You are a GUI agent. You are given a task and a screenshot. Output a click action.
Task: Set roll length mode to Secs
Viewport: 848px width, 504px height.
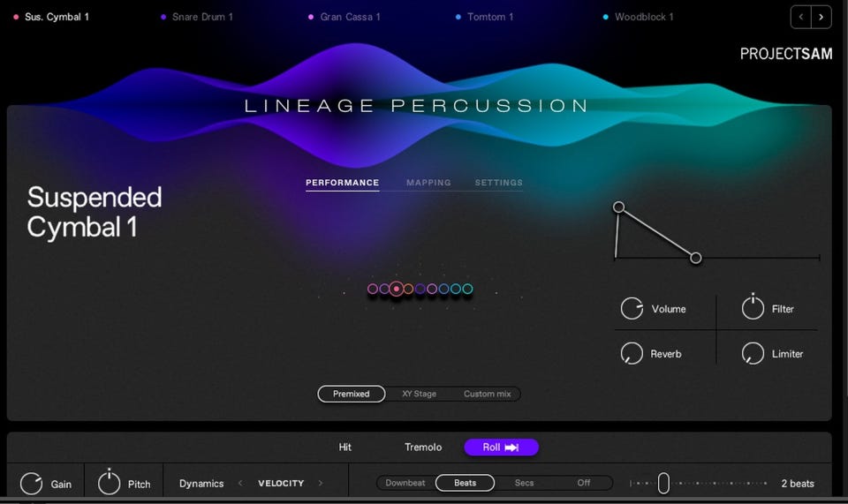pos(524,483)
